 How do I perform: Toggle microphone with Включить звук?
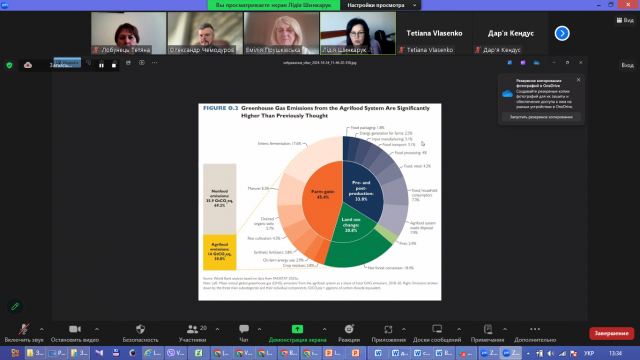pos(24,333)
